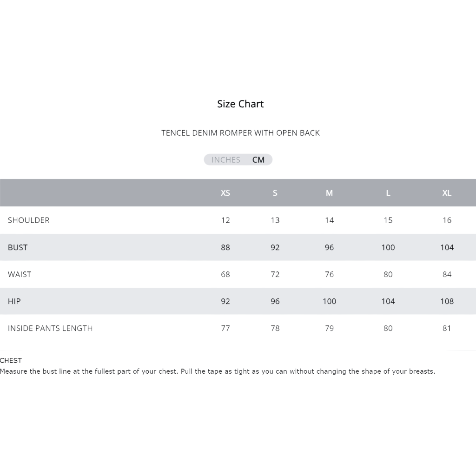Click the SHOULDER row label

[29, 220]
